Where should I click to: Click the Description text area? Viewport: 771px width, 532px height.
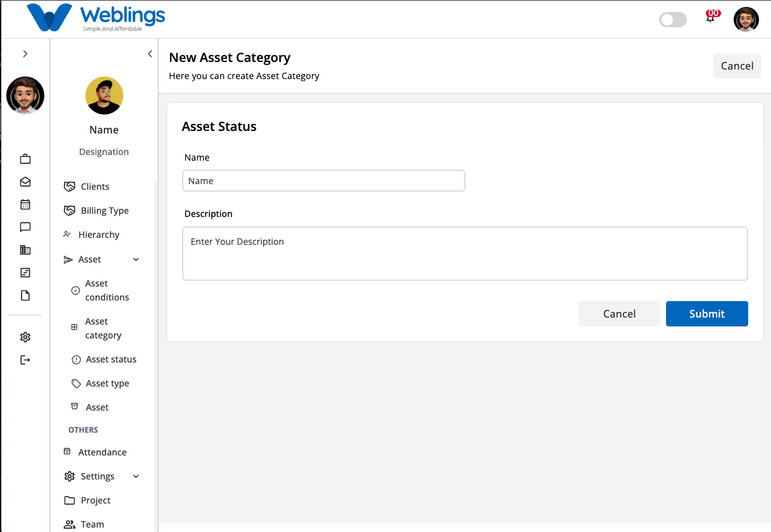tap(465, 254)
